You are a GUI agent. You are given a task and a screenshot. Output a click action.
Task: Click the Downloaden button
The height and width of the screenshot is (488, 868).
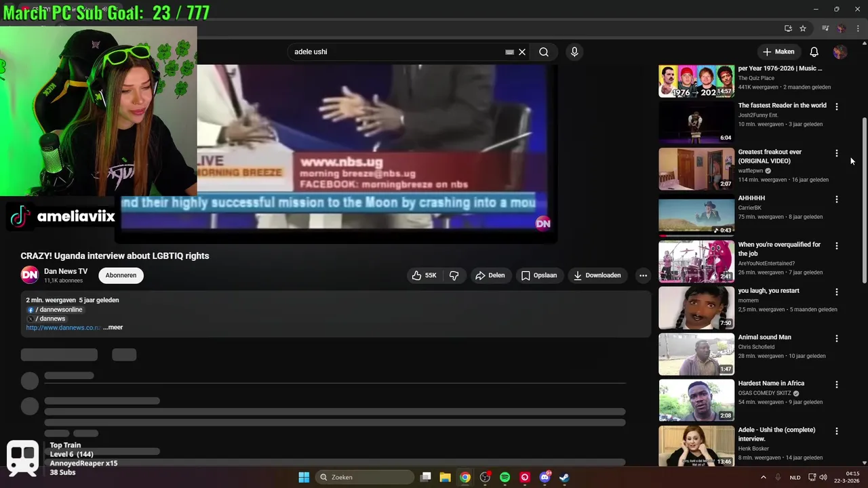point(597,275)
